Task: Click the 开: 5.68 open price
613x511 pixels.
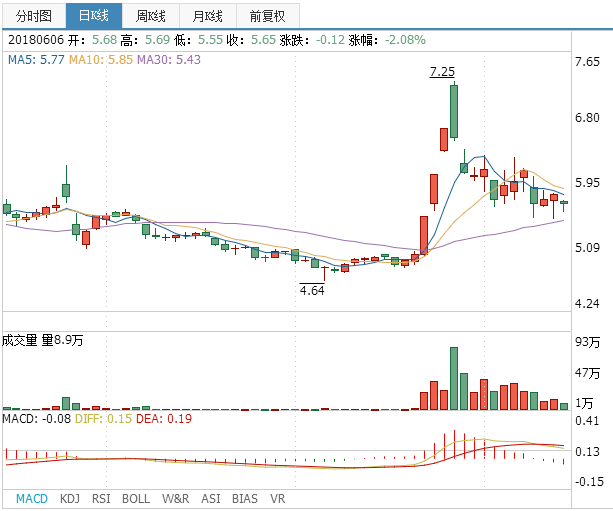Action: [93, 40]
